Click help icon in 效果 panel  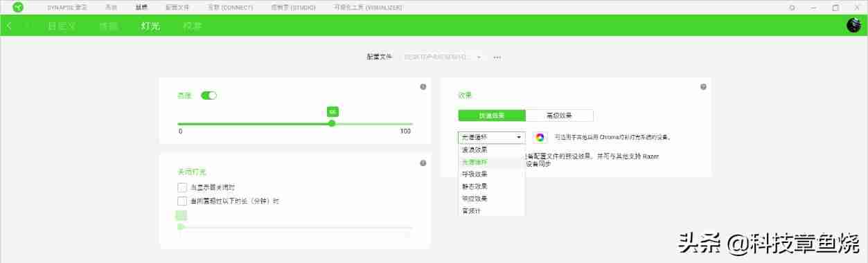coord(703,87)
